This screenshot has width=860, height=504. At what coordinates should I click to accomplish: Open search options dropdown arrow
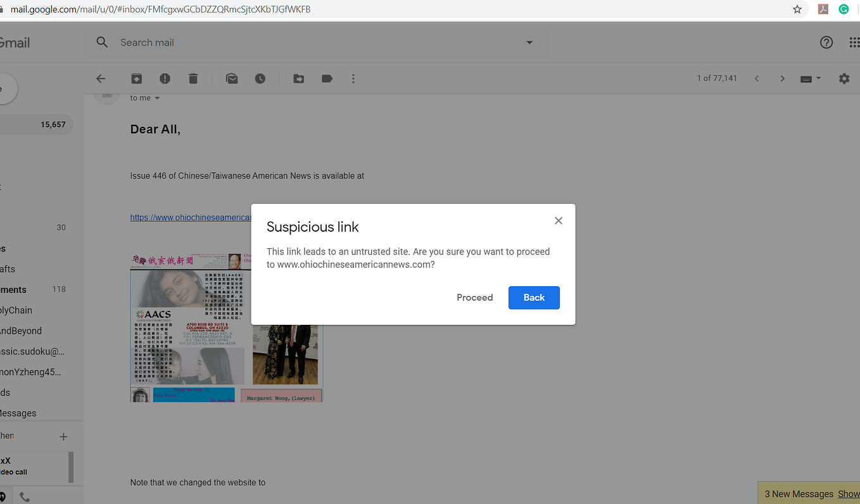coord(529,42)
